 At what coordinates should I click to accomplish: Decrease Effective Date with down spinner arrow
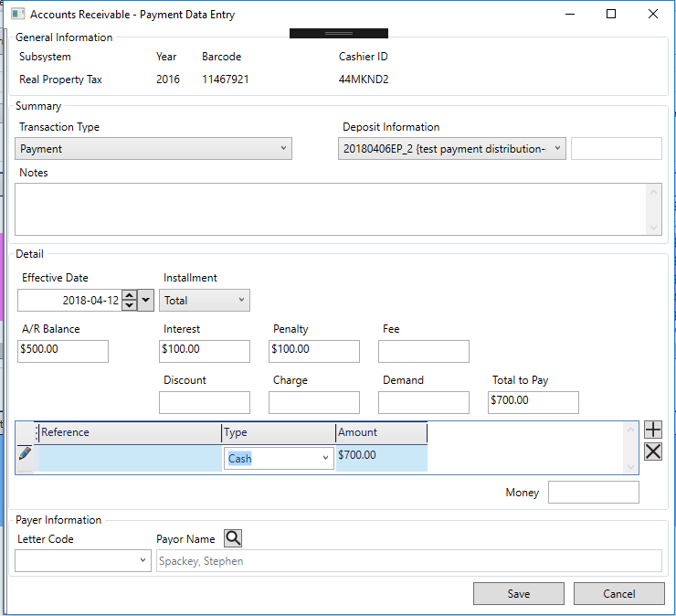click(130, 305)
